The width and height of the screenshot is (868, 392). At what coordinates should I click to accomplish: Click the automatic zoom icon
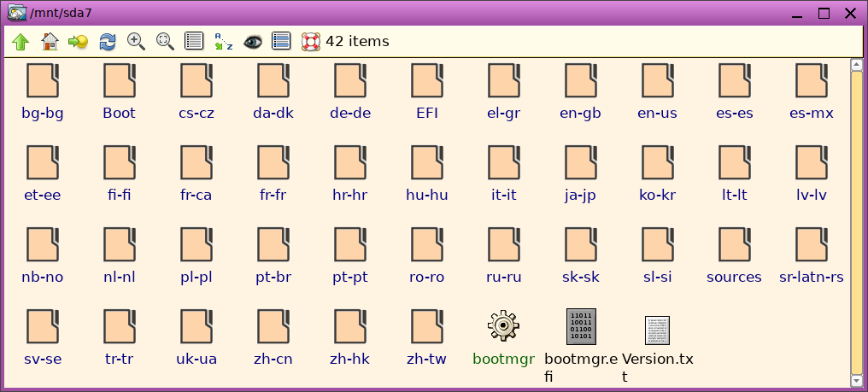pyautogui.click(x=165, y=42)
